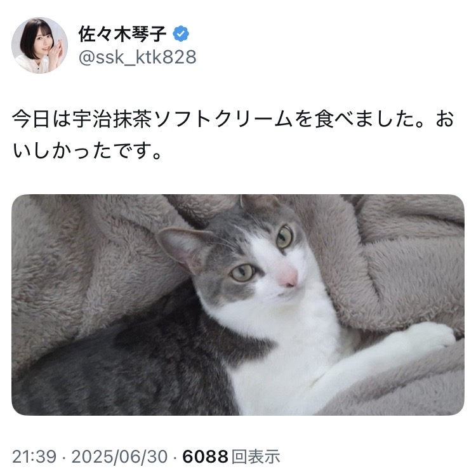The height and width of the screenshot is (476, 476).
Task: Open the profile avatar photo
Action: pos(39,46)
